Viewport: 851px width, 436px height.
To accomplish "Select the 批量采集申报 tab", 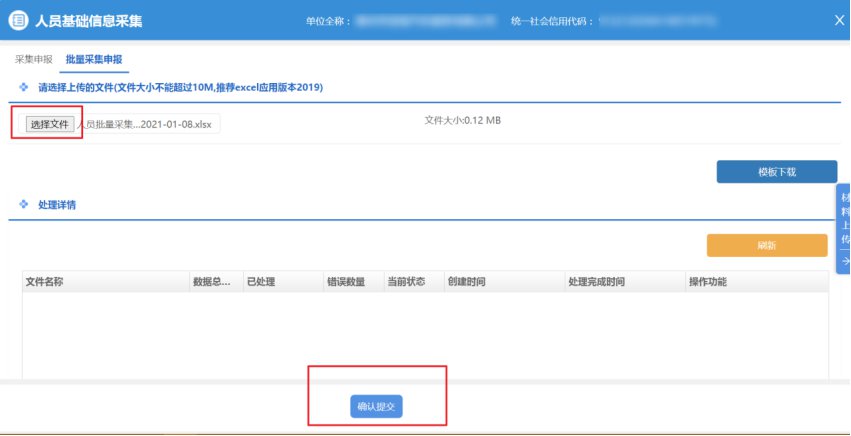I will click(93, 60).
